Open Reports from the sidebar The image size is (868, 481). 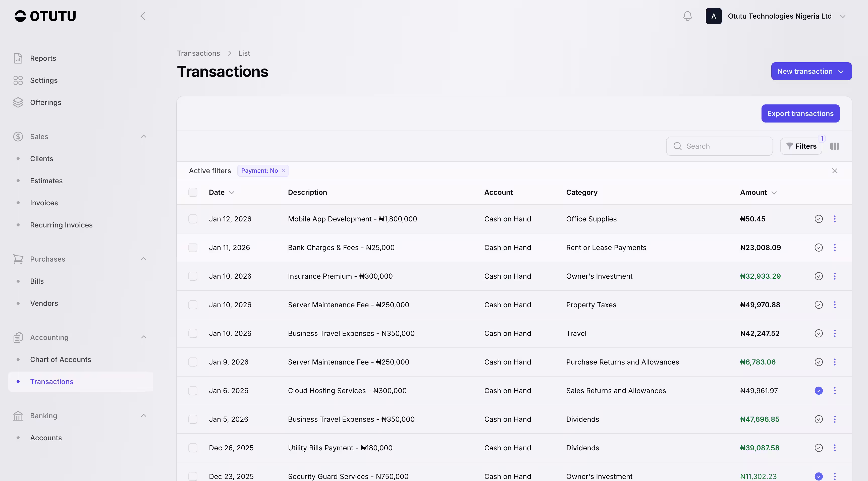[43, 58]
